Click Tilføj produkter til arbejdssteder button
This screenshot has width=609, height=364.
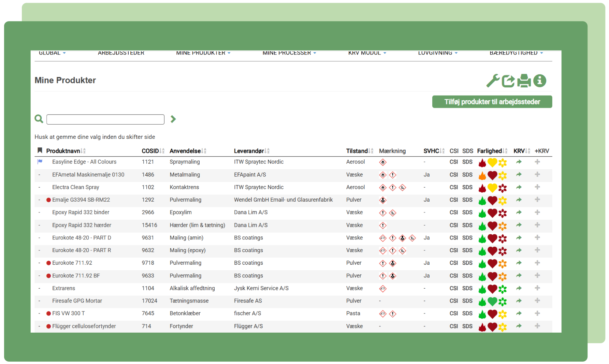coord(492,102)
